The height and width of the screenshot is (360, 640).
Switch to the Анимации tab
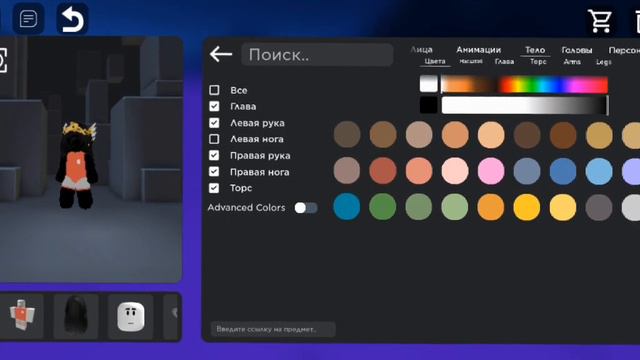click(x=478, y=50)
